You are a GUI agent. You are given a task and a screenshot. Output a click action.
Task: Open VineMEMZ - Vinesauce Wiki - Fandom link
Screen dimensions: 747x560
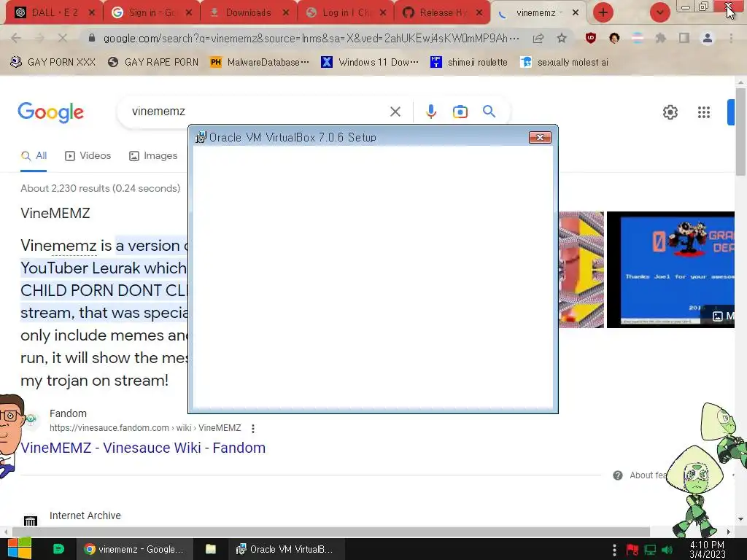[x=143, y=448]
